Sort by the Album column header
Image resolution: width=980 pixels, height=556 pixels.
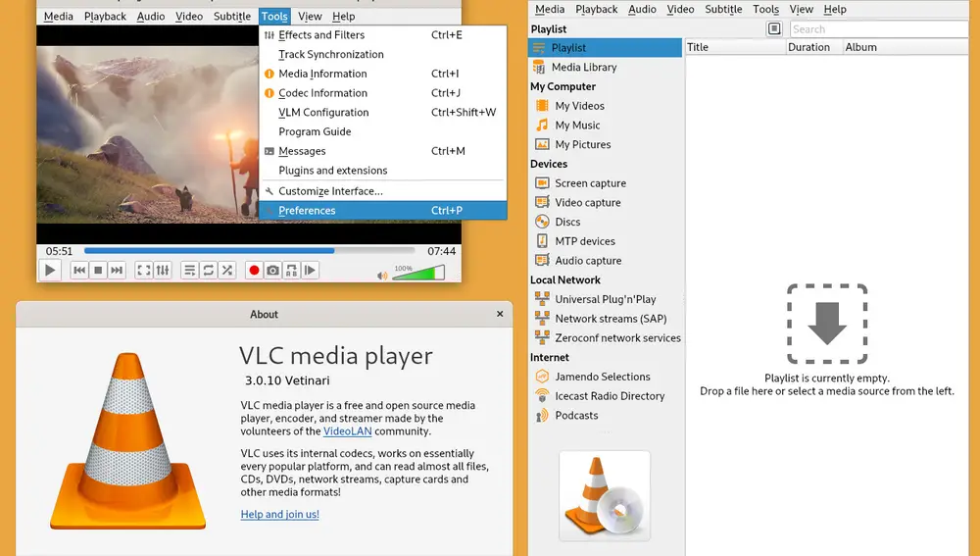[906, 47]
